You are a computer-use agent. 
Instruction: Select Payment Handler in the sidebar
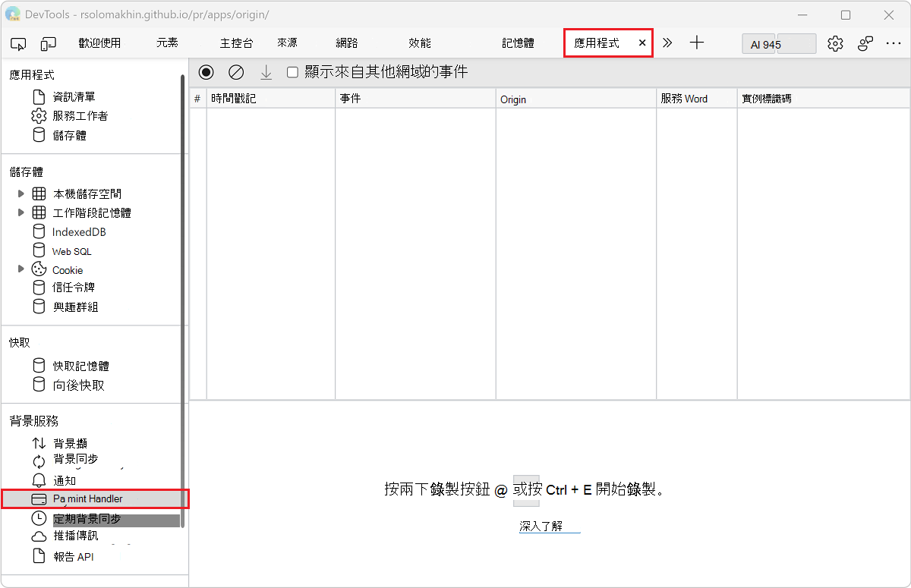click(87, 498)
